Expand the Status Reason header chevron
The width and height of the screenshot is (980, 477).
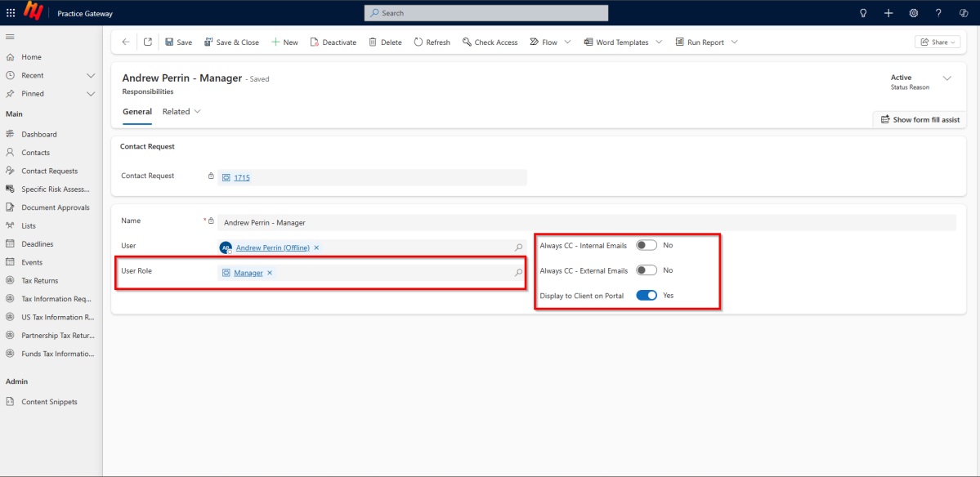(946, 78)
